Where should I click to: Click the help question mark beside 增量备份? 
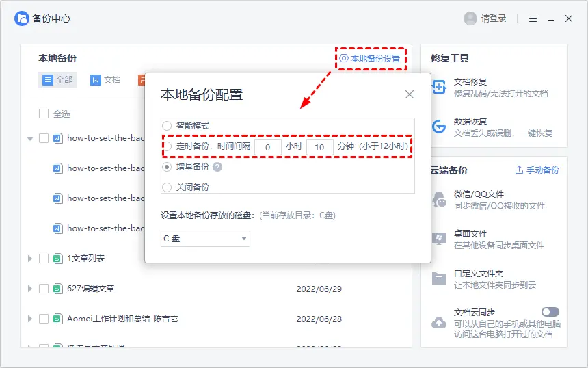pyautogui.click(x=217, y=167)
